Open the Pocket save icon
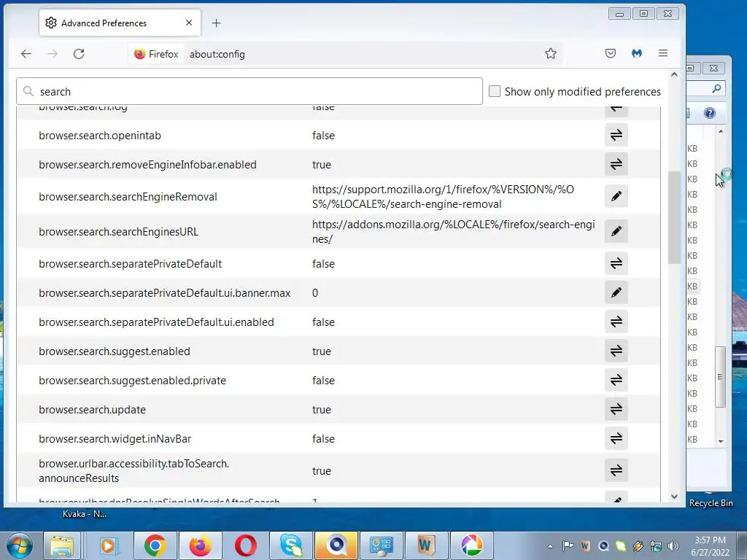This screenshot has height=560, width=747. (611, 53)
